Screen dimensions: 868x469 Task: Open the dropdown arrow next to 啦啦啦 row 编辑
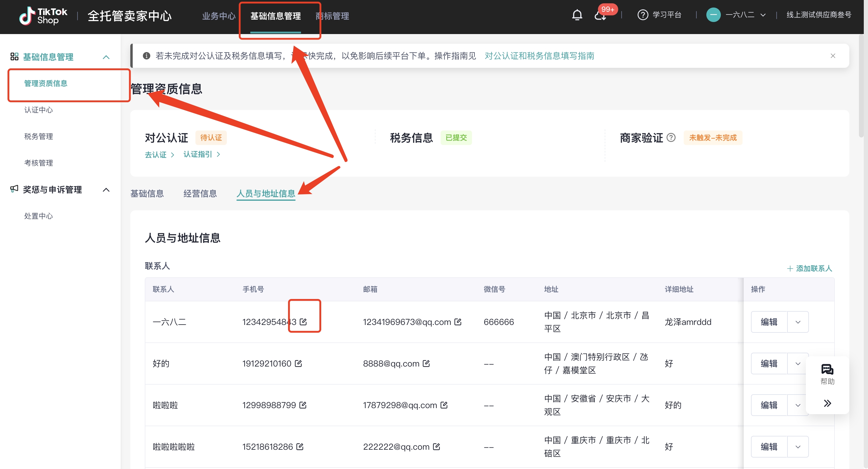(x=797, y=405)
